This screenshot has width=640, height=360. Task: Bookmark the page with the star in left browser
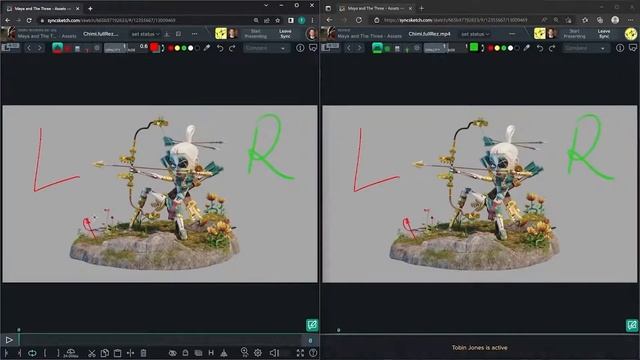click(278, 20)
